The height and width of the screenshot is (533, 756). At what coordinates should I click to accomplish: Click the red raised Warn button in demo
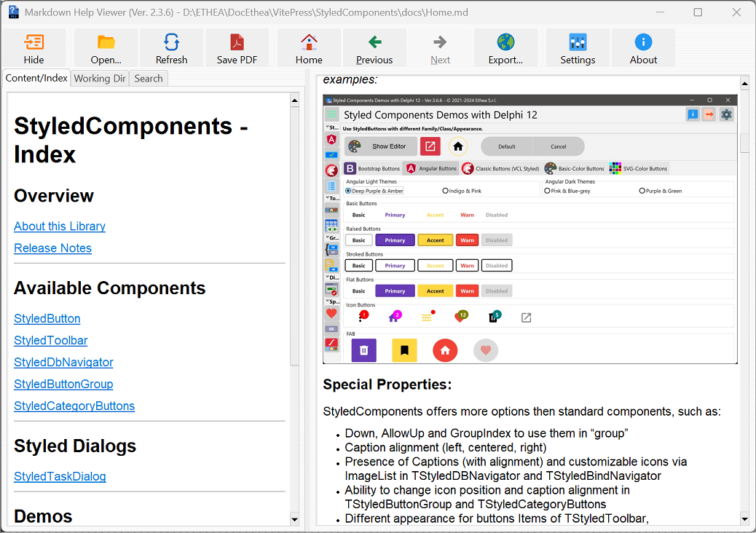pos(467,240)
